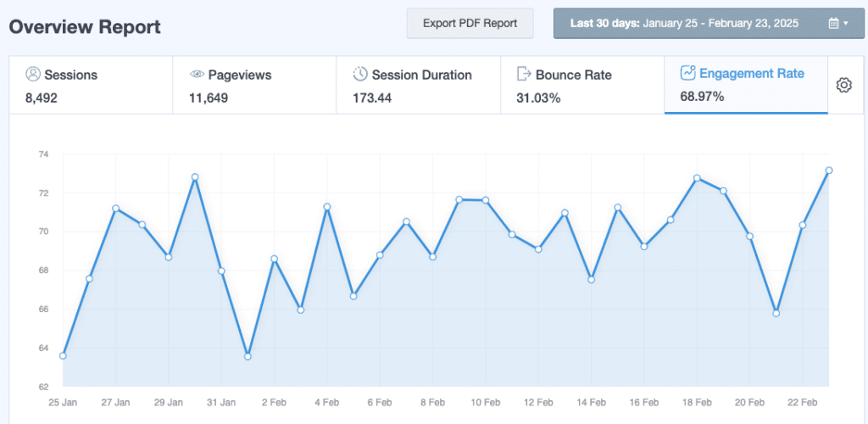Open chart settings gear icon

tap(843, 85)
